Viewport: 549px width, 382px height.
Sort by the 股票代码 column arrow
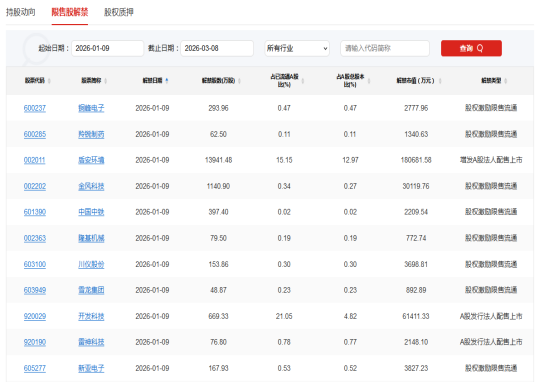pyautogui.click(x=49, y=81)
